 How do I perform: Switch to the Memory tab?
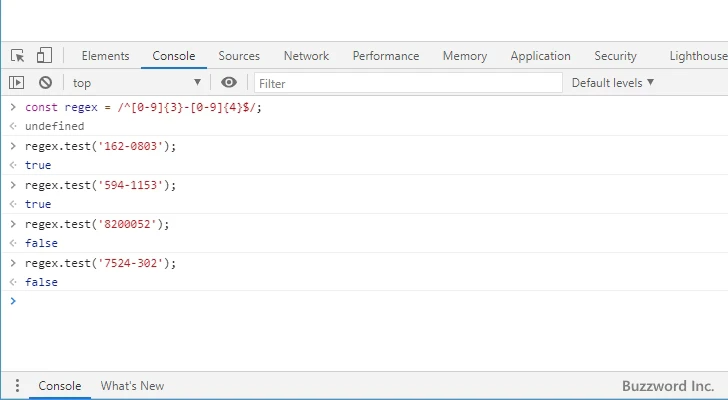click(464, 56)
